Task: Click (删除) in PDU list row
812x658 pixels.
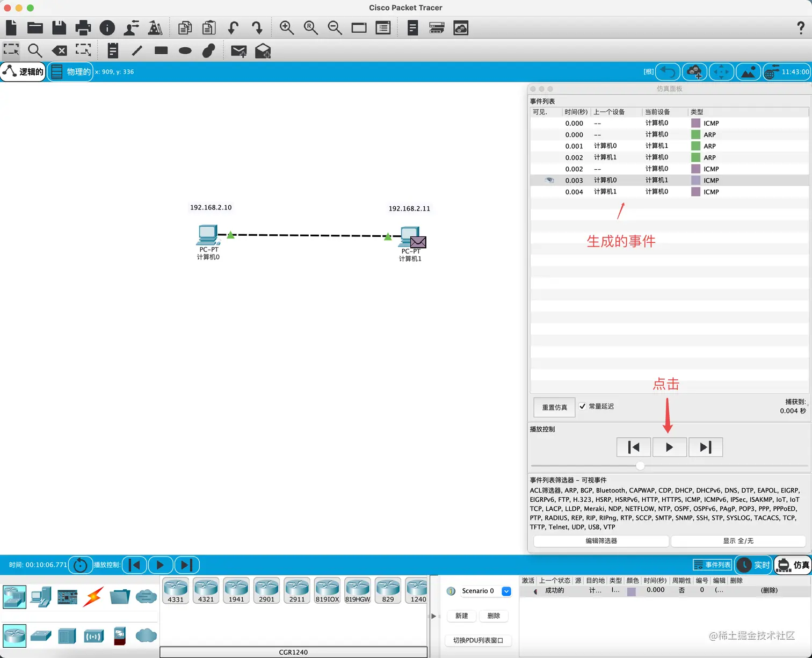Action: point(769,590)
